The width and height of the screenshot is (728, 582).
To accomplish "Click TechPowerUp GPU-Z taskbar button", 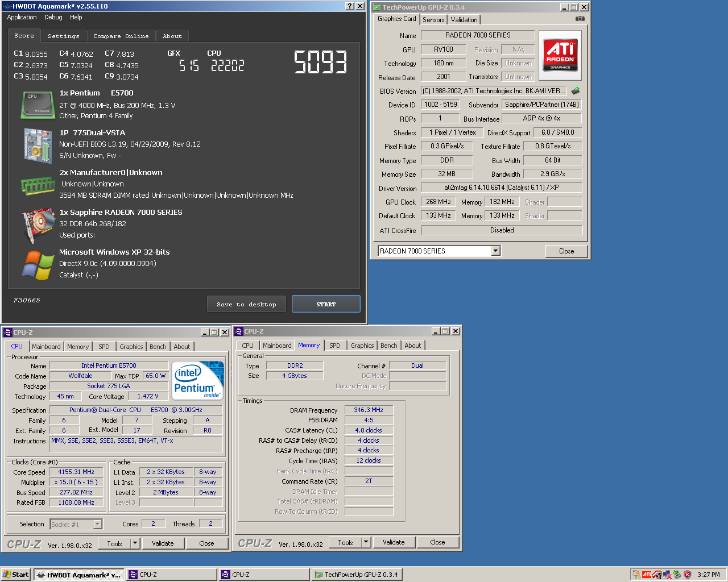I will (x=357, y=575).
